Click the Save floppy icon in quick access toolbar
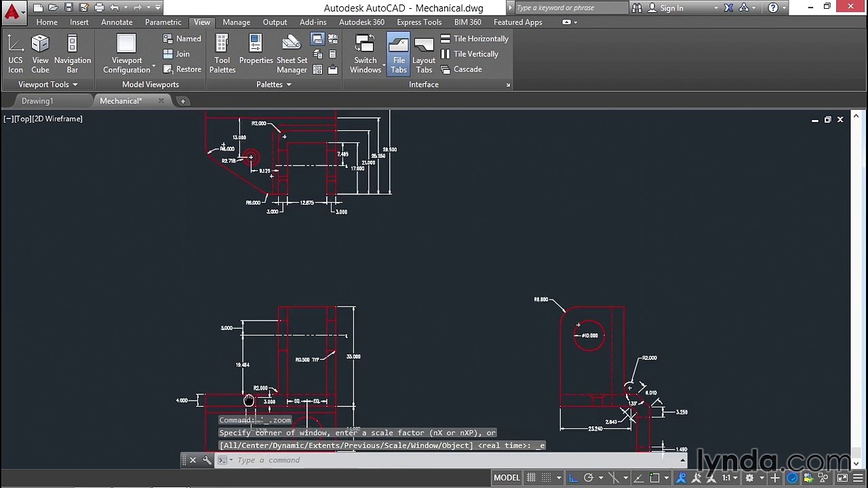The width and height of the screenshot is (868, 488). point(68,7)
